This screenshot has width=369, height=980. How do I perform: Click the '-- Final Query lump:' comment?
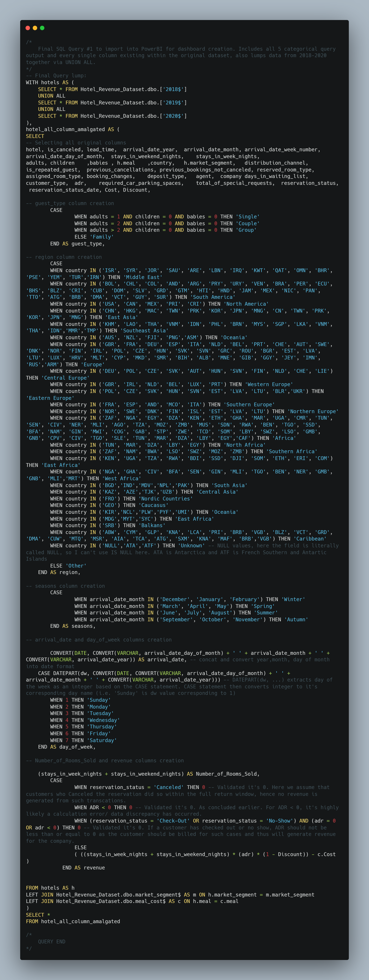tap(56, 76)
